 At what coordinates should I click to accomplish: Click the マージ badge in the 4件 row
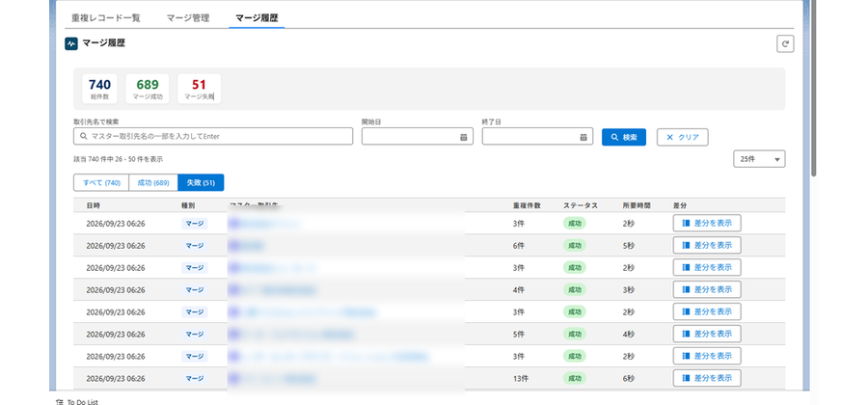[x=195, y=290]
